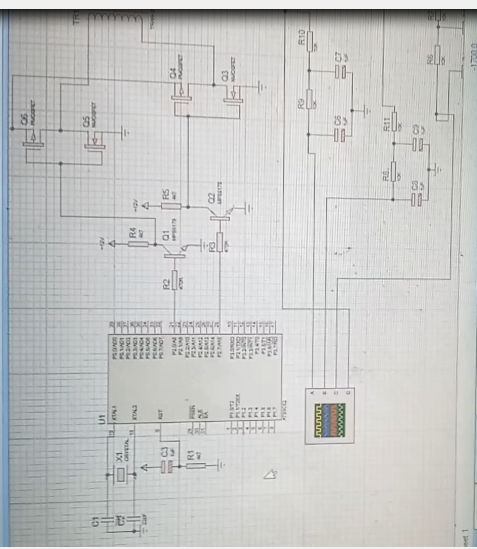Select resistor R2 at Q1 base

(x=175, y=280)
